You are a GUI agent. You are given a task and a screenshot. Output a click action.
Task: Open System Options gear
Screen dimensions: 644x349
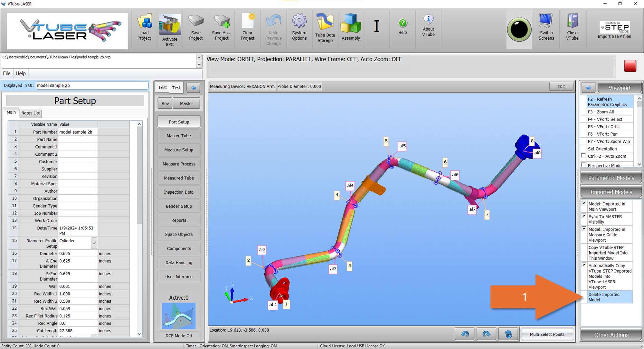[x=299, y=29]
